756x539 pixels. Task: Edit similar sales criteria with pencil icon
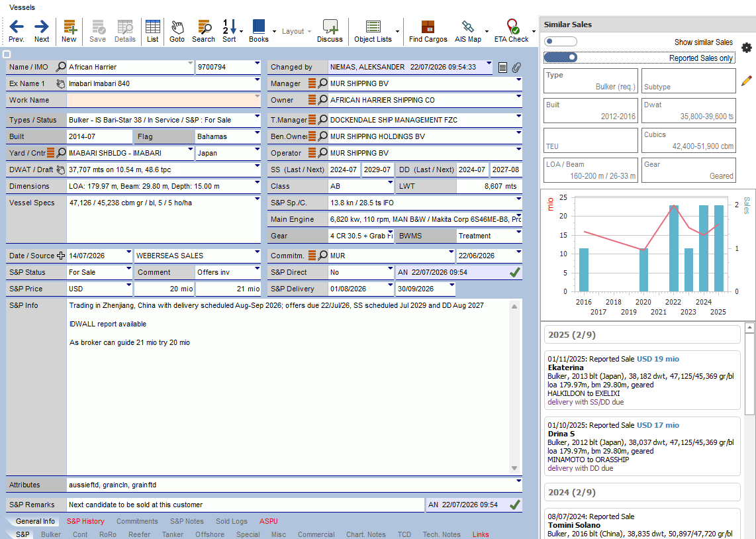click(x=746, y=81)
